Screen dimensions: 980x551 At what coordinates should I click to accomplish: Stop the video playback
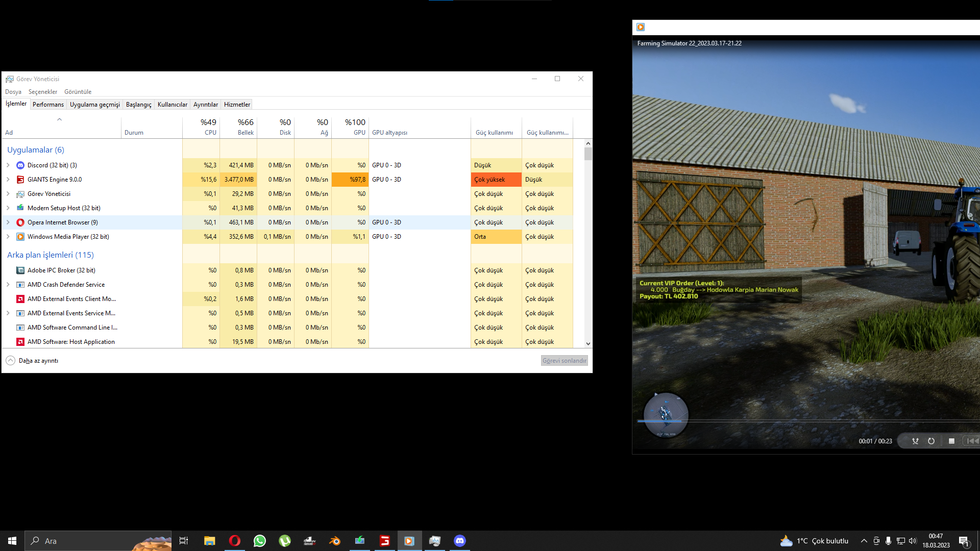(951, 441)
